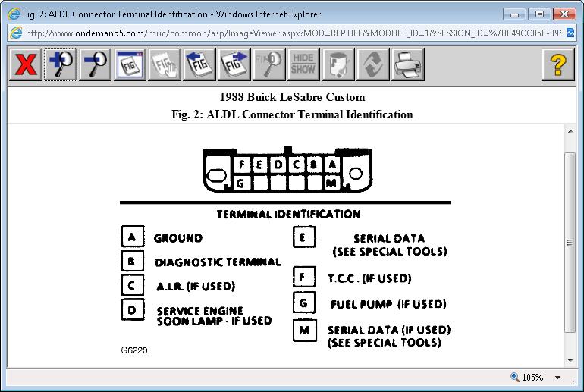Viewport: 584px width, 392px height.
Task: Toggle the HIDE SHOW button
Action: (303, 64)
